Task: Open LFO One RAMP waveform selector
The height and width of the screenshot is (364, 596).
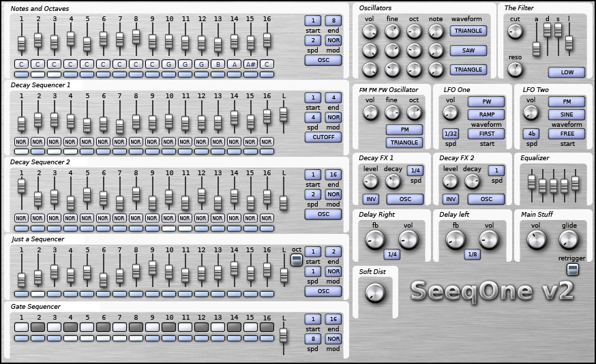Action: tap(486, 115)
